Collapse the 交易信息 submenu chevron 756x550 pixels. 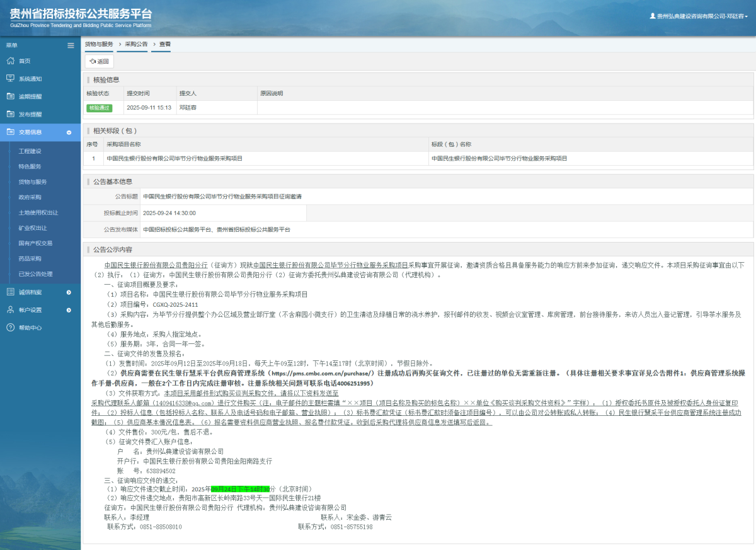tap(69, 132)
